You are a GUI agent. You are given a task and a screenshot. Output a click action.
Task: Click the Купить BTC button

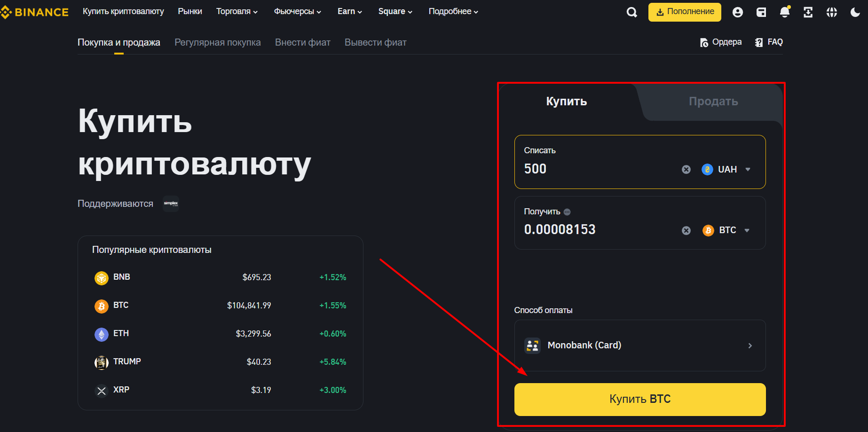pos(640,399)
